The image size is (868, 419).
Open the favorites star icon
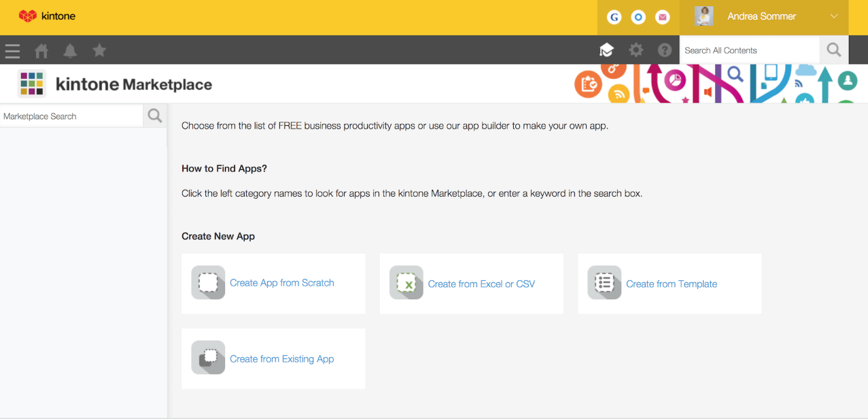pyautogui.click(x=99, y=50)
